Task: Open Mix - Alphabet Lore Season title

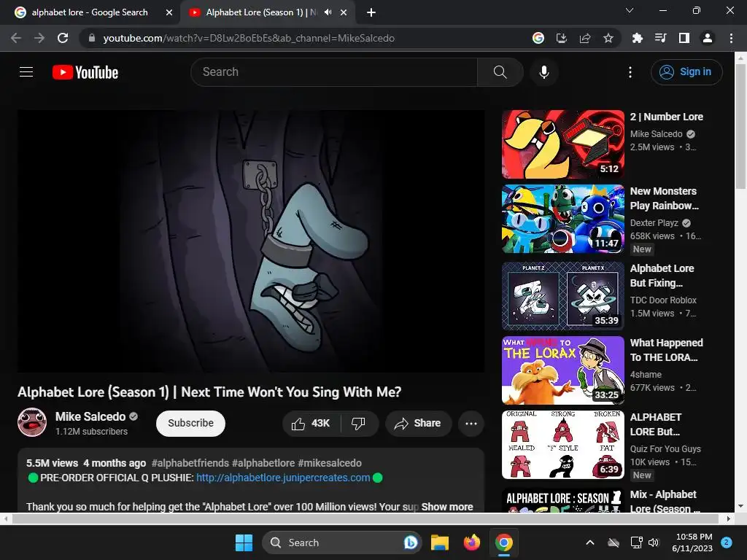Action: click(x=665, y=502)
